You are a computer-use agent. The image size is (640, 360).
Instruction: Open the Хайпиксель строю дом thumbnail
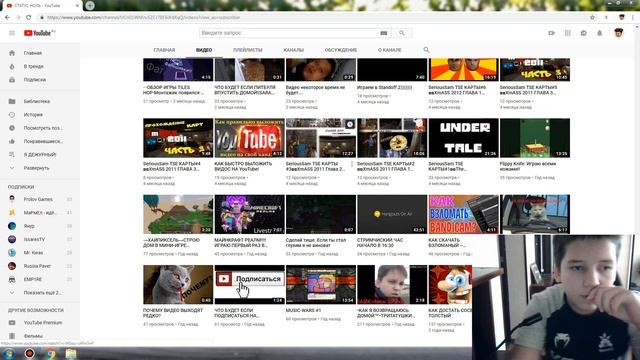click(178, 214)
